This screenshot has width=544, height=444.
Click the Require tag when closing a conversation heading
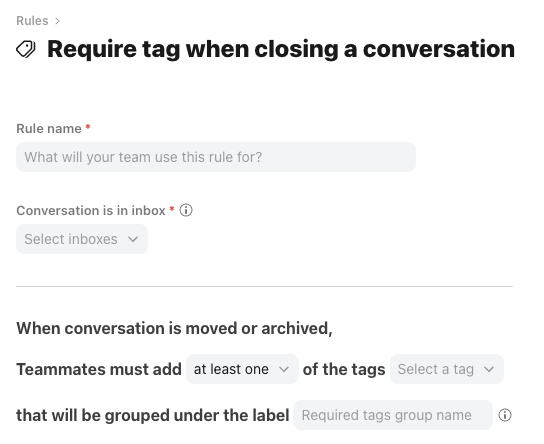pos(281,49)
